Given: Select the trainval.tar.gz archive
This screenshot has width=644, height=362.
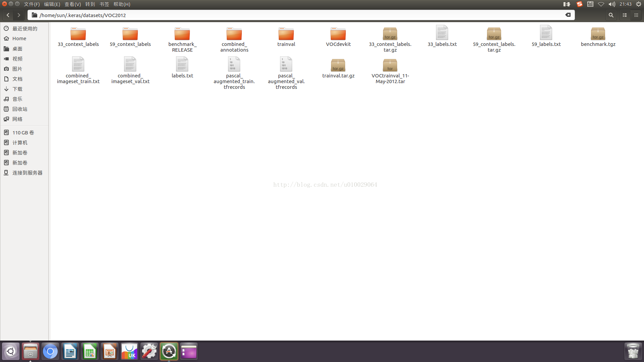Looking at the screenshot, I should click(338, 68).
